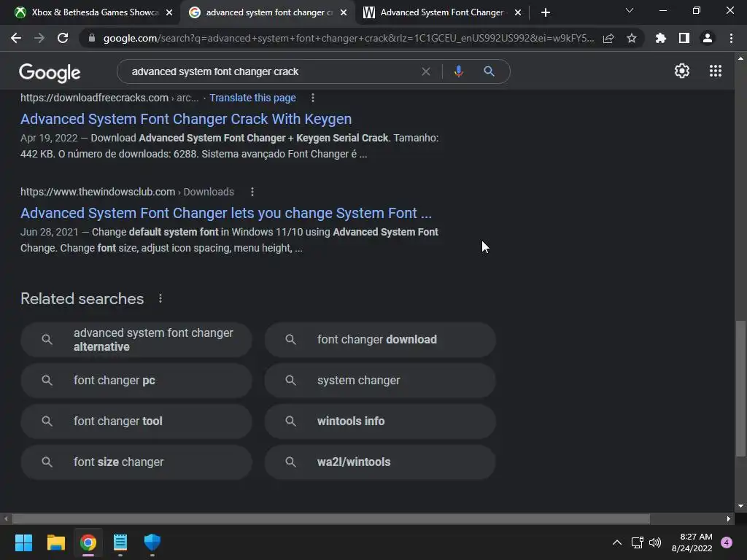Open the volume control in tray

pos(655,542)
